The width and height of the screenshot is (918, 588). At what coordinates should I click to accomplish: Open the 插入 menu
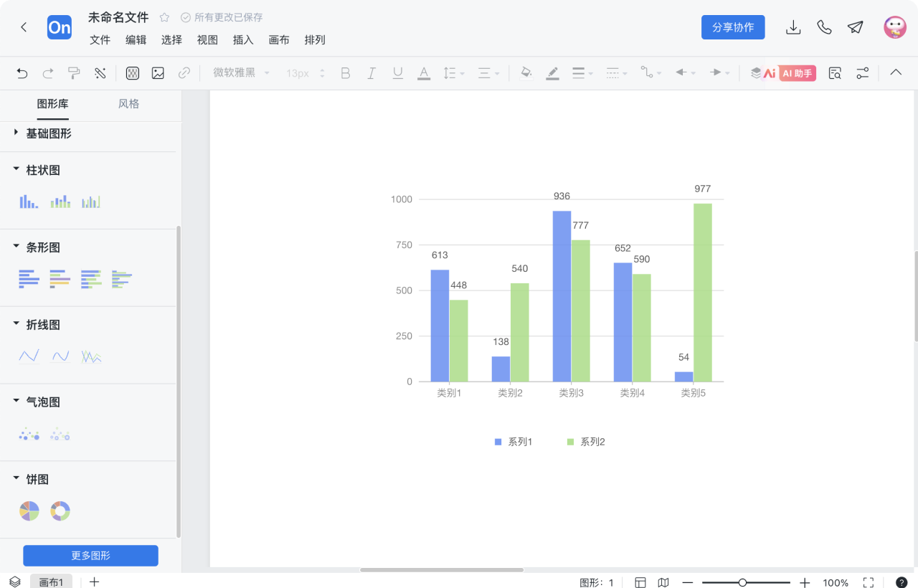(x=243, y=40)
